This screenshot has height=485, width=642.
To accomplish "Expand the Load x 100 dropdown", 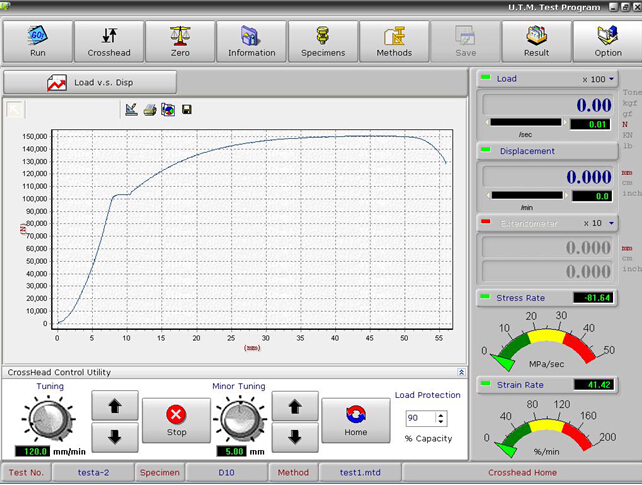I will point(610,79).
